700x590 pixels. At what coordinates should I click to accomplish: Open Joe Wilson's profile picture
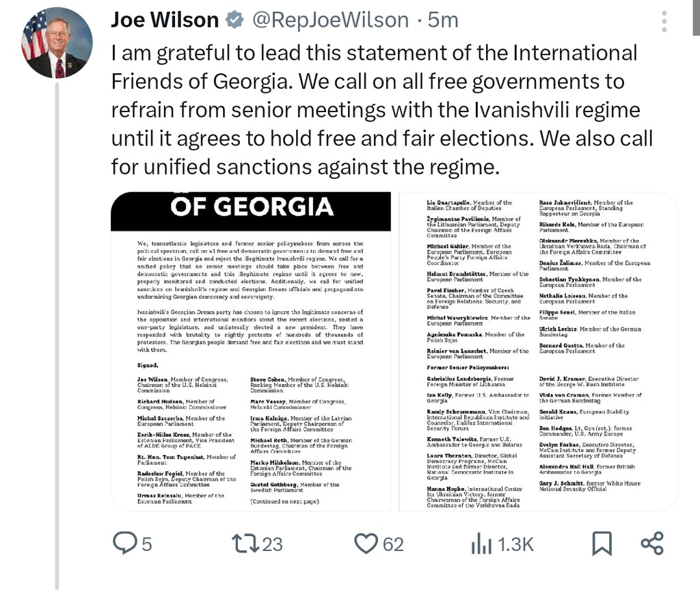tap(57, 42)
